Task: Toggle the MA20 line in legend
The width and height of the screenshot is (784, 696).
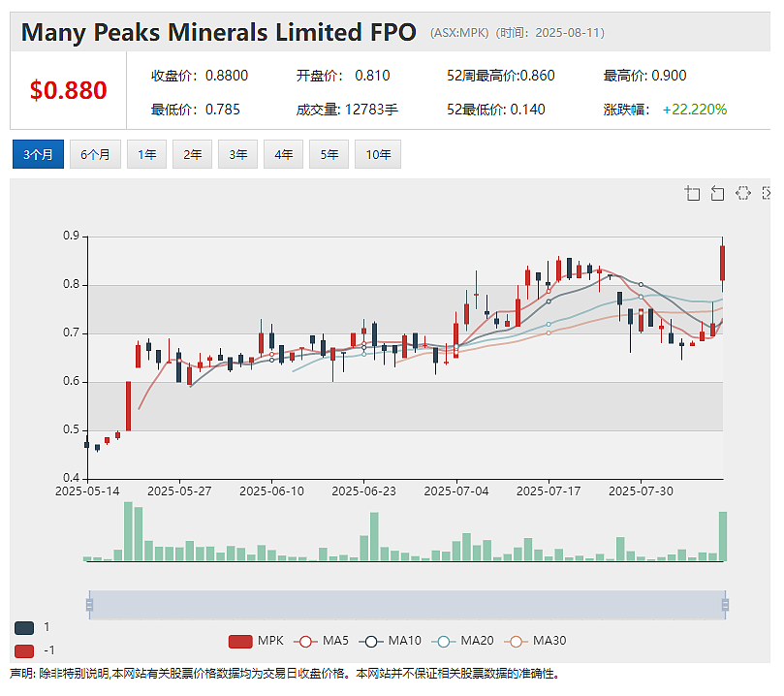Action: click(462, 641)
